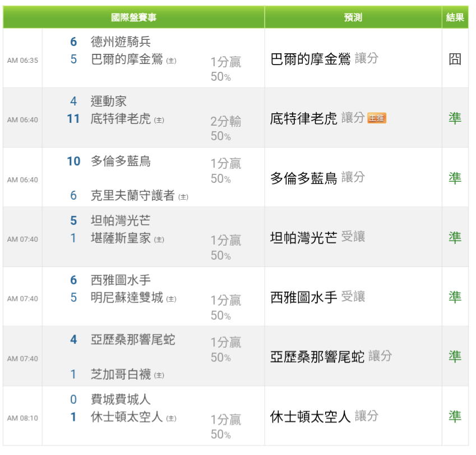Click time AM 08:10

pyautogui.click(x=22, y=418)
